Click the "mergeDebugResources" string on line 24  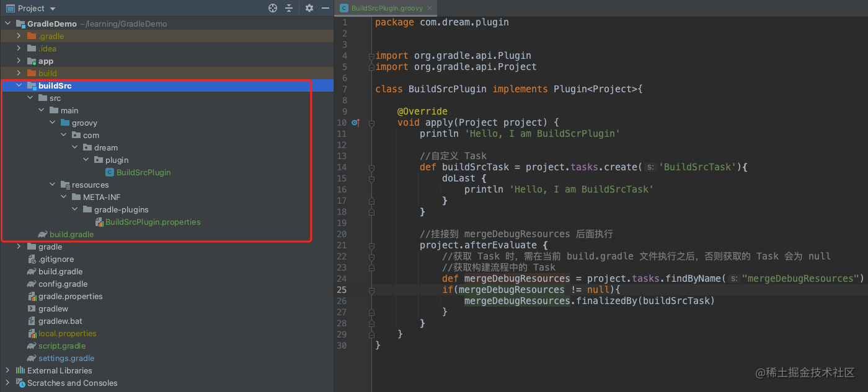point(800,279)
